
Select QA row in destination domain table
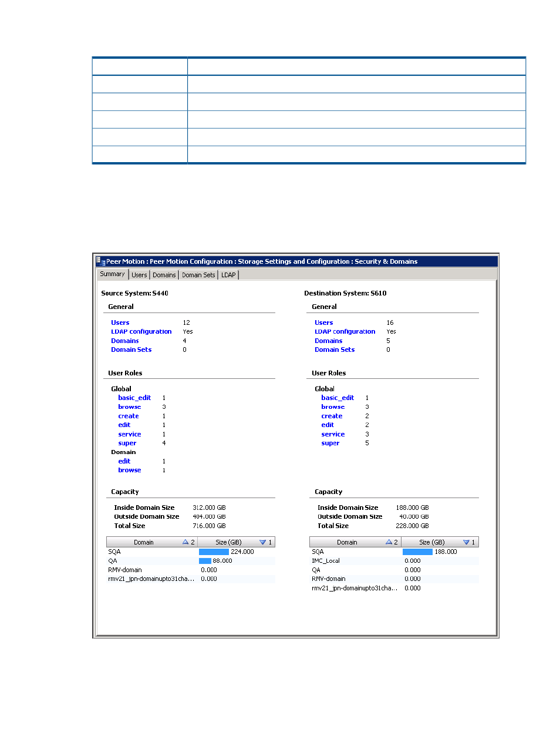tap(394, 570)
